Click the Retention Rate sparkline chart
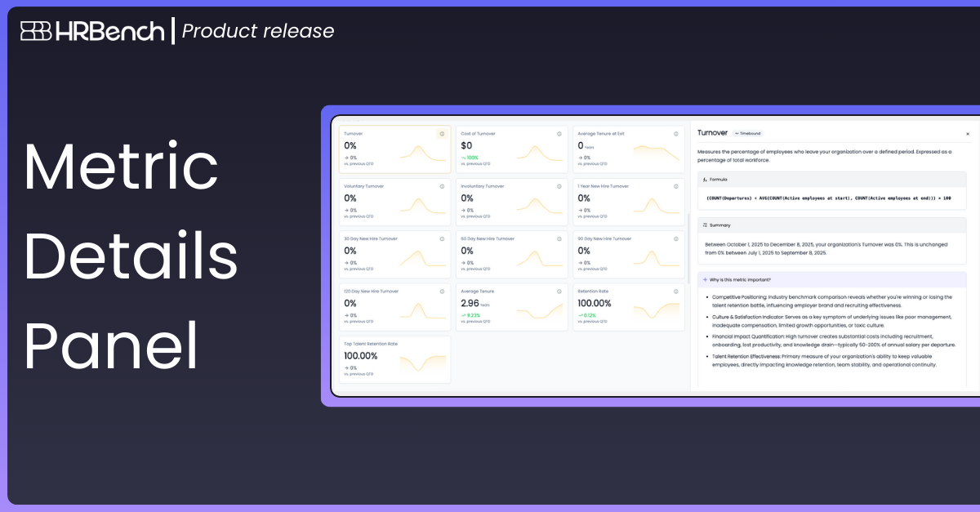The image size is (980, 512). pyautogui.click(x=656, y=310)
